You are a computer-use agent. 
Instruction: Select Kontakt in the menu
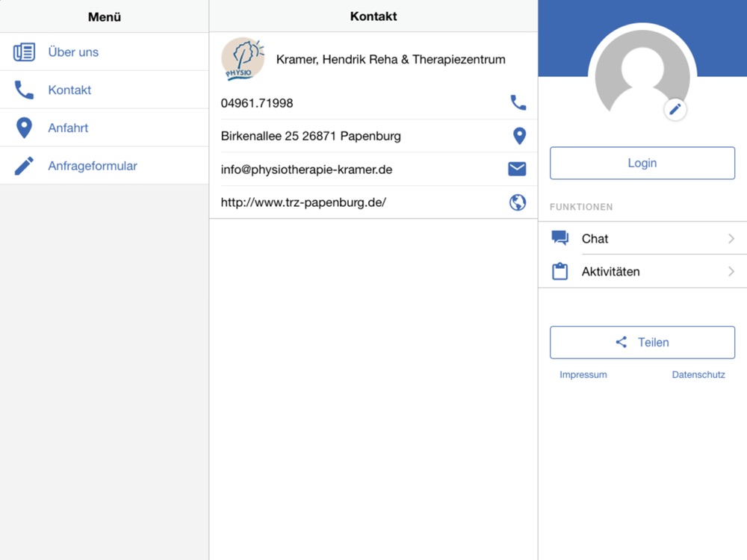pyautogui.click(x=105, y=90)
